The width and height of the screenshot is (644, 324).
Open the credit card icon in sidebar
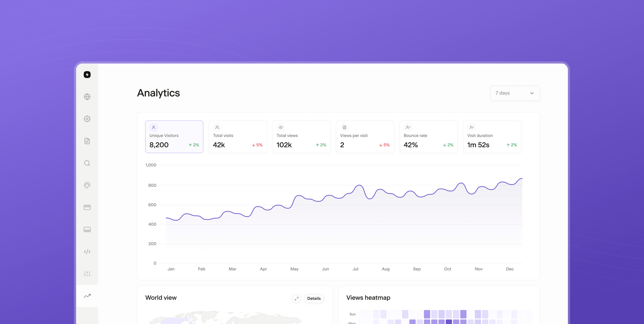[87, 207]
